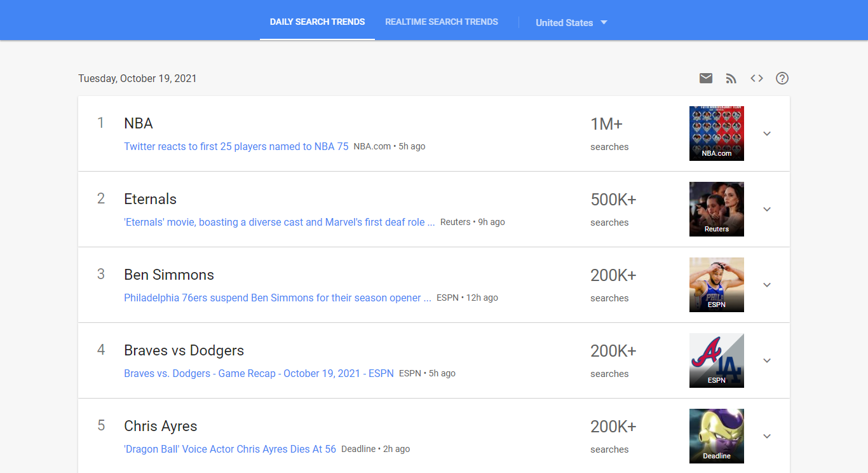868x473 pixels.
Task: Click the Braves Dodgers logo thumbnail
Action: 717,360
